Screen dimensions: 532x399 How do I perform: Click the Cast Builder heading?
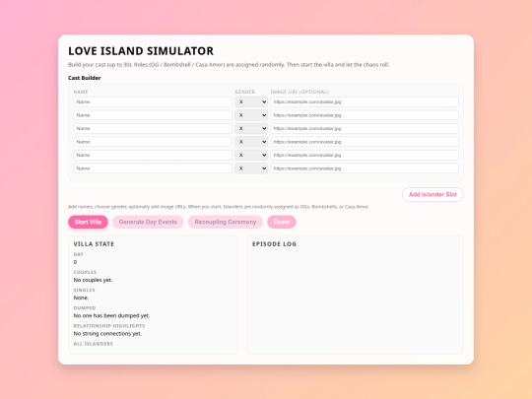tap(85, 78)
